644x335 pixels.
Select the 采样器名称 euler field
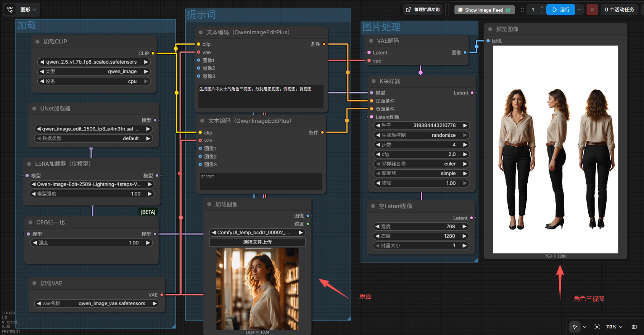click(421, 164)
